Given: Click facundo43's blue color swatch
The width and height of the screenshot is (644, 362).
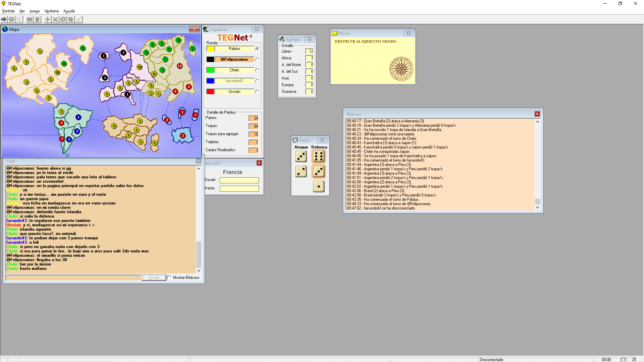Looking at the screenshot, I should 210,81.
